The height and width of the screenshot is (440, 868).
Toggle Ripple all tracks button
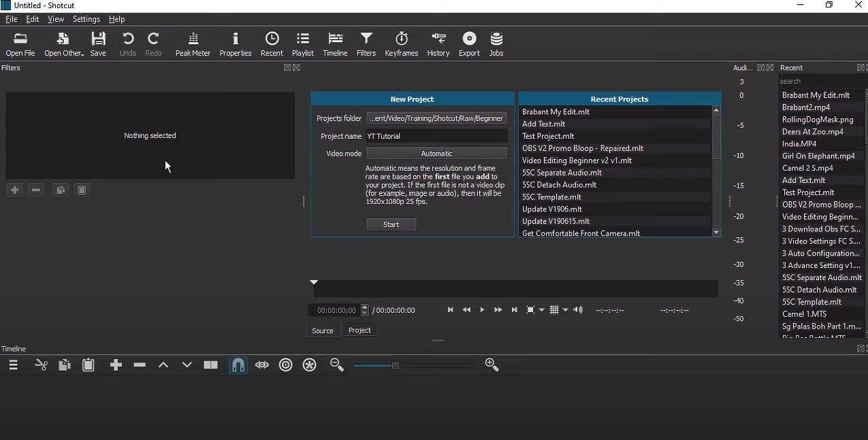pyautogui.click(x=310, y=365)
